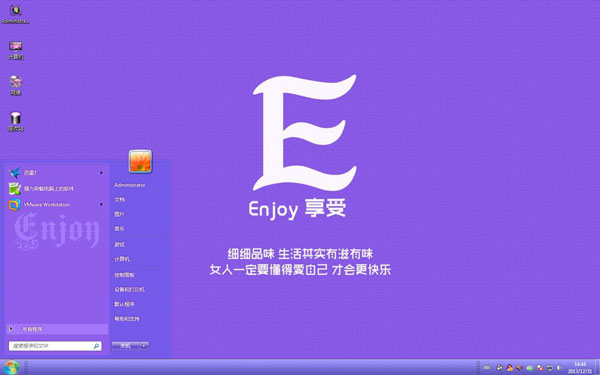This screenshot has height=375, width=600.
Task: Open 音乐 in the Start menu
Action: [x=119, y=228]
